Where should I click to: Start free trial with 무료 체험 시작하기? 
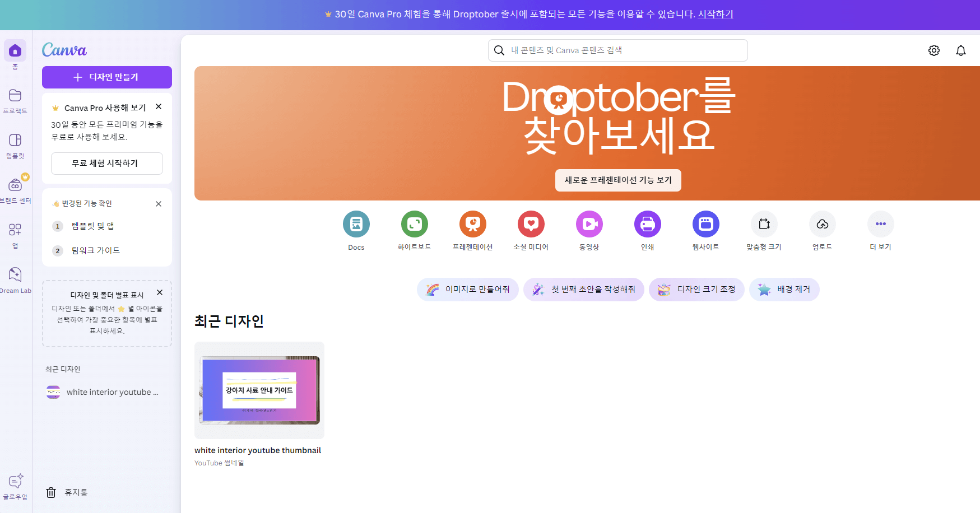point(106,163)
